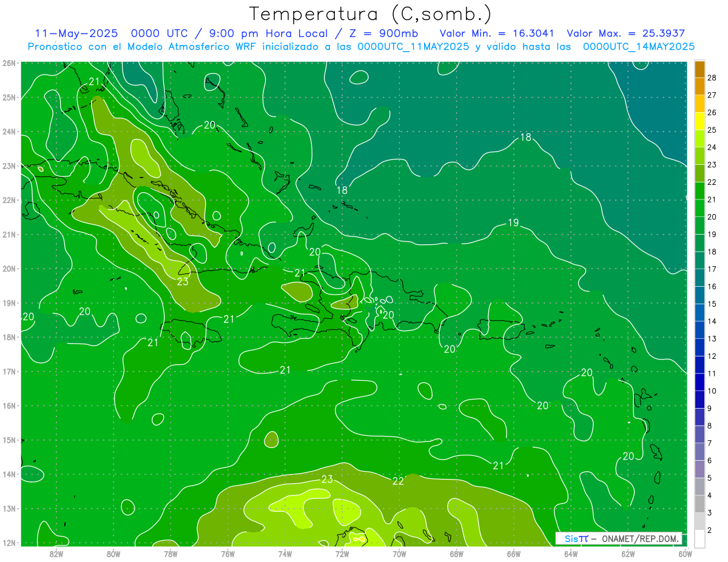Click the "15N" latitude axis label

(x=9, y=440)
